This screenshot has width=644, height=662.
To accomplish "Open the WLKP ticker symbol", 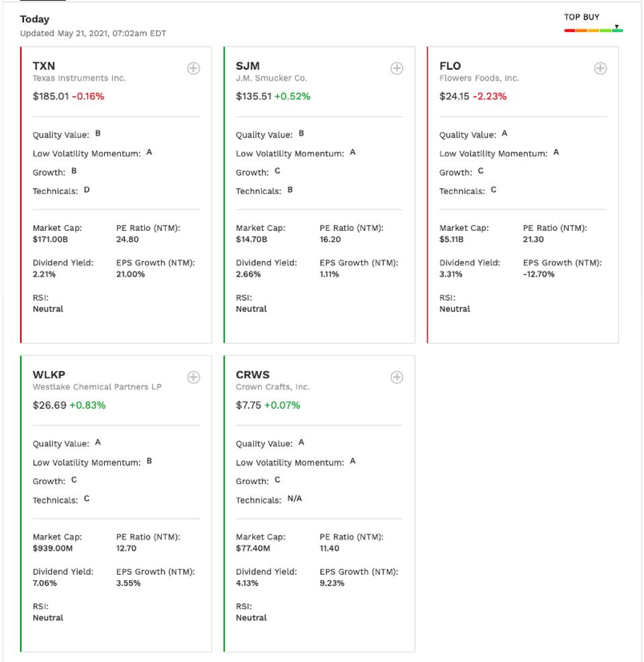I will point(49,375).
